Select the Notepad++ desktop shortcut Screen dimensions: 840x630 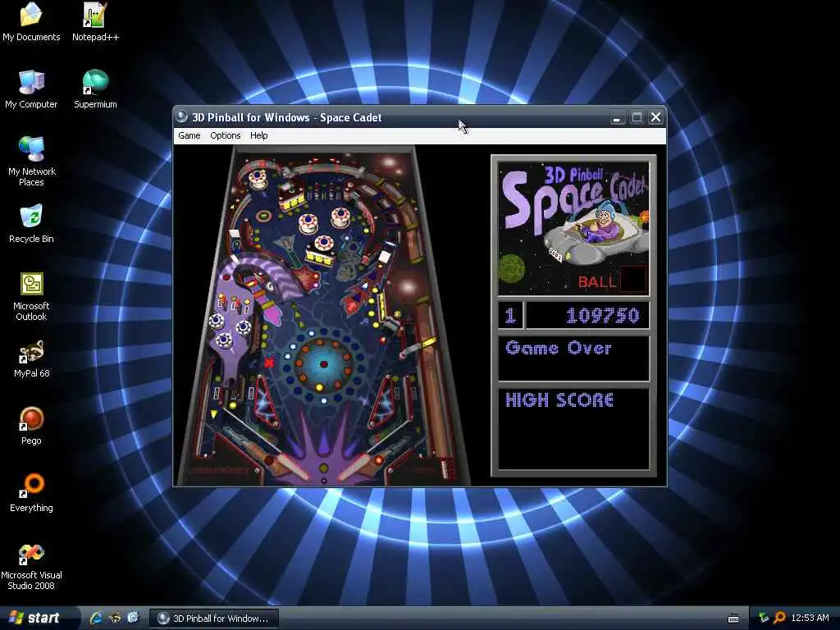95,22
